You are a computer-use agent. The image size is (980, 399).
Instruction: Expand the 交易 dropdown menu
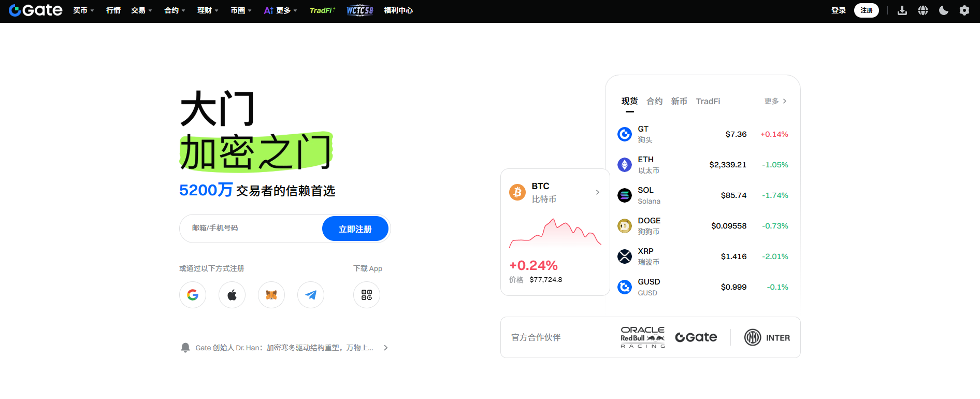click(x=141, y=10)
